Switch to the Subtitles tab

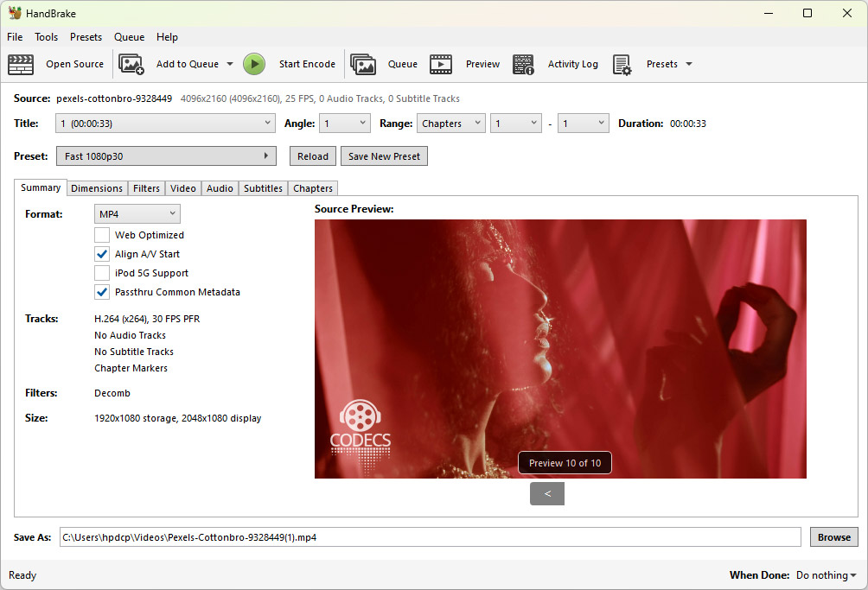[x=263, y=188]
